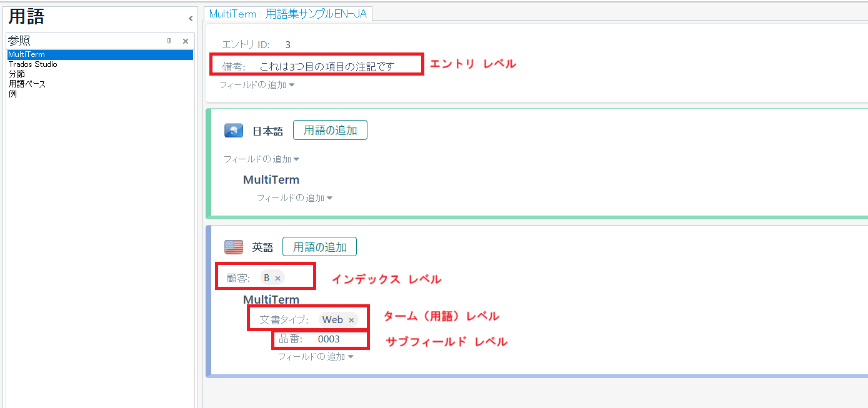868x408 pixels.
Task: Remove the B value from 顧客
Action: pos(278,279)
